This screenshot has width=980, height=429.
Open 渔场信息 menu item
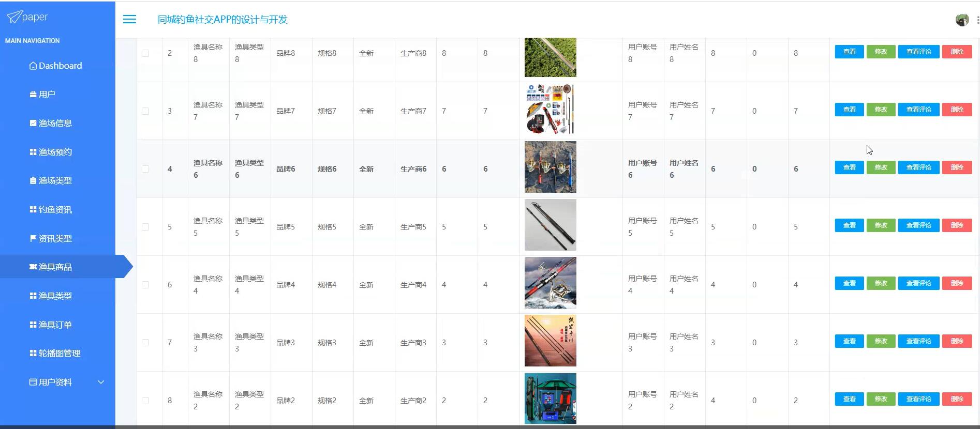(x=57, y=123)
